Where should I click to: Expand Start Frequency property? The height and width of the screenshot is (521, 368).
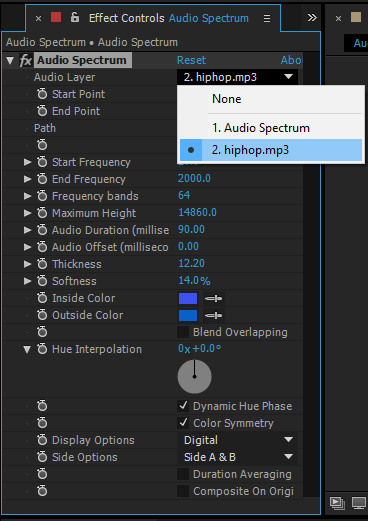(27, 162)
